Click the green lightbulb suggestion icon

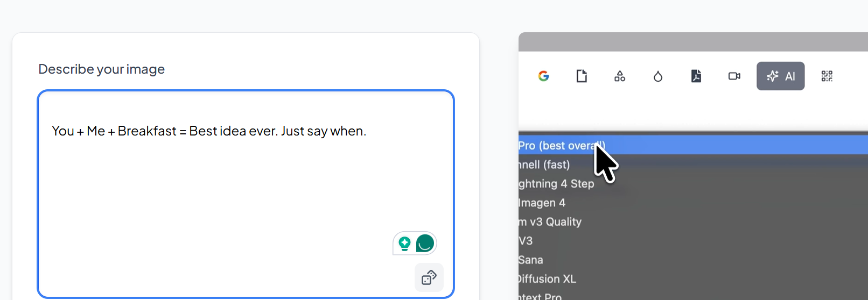[404, 244]
